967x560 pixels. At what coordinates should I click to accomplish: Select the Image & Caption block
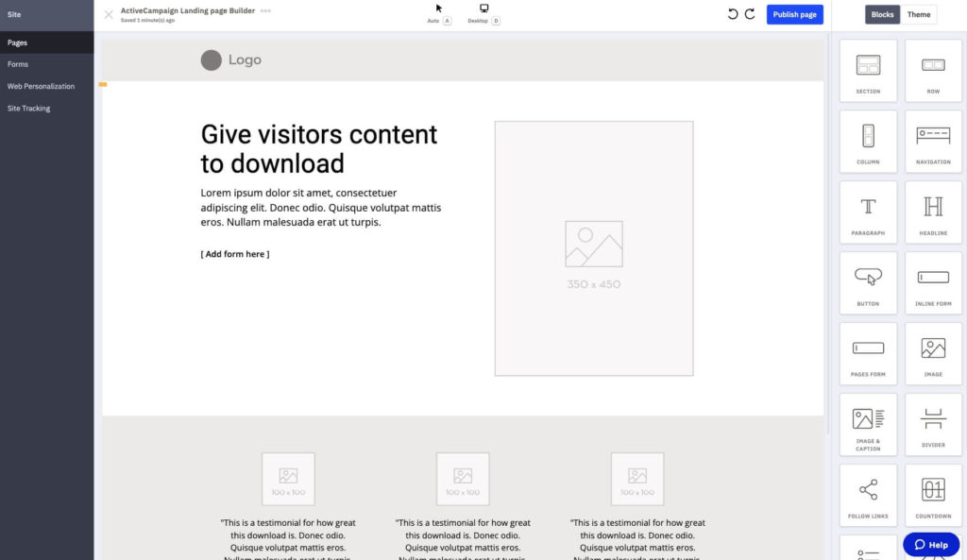(x=868, y=425)
